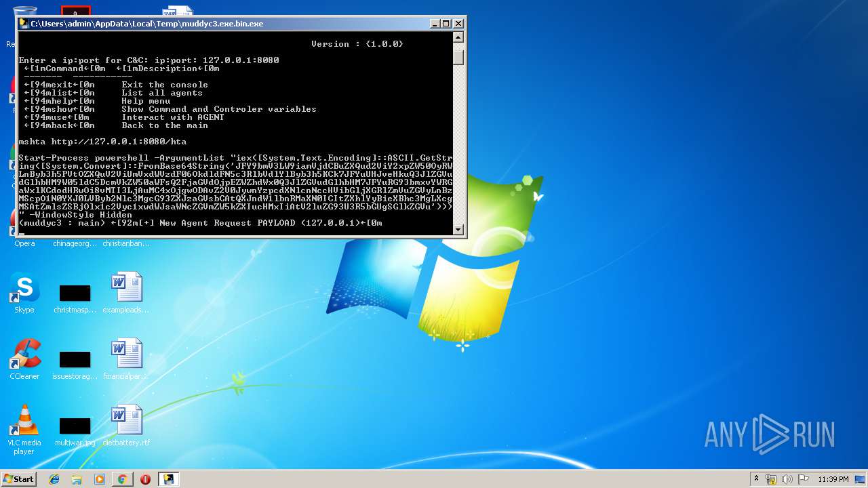Click the 'Help menu' description
The height and width of the screenshot is (488, 868).
coord(146,101)
